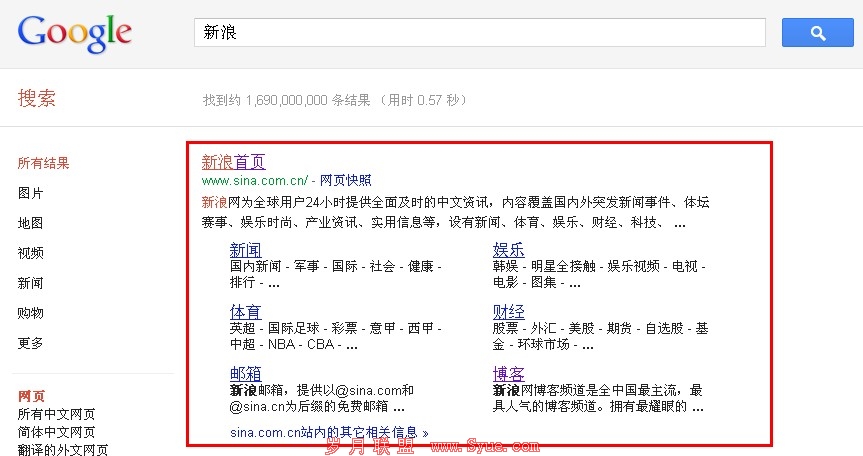This screenshot has height=456, width=863.
Task: Select 购物 shopping results in sidebar
Action: pos(31,314)
